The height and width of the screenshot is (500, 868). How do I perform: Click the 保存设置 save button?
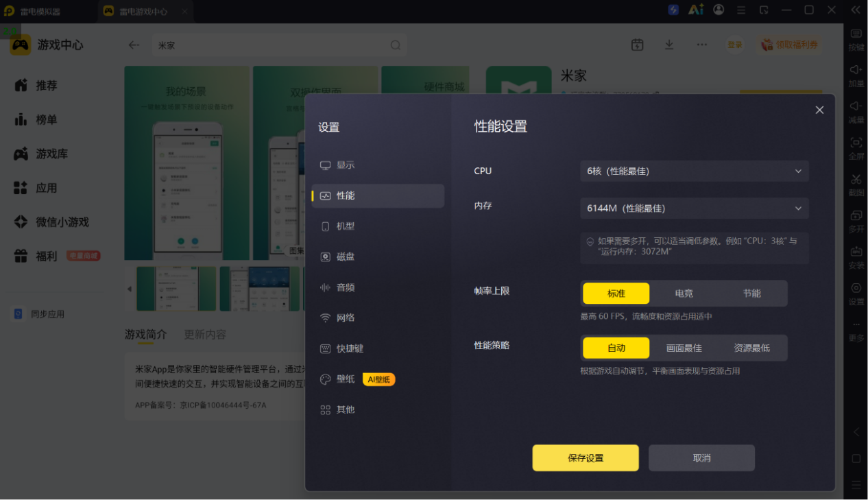coord(586,458)
